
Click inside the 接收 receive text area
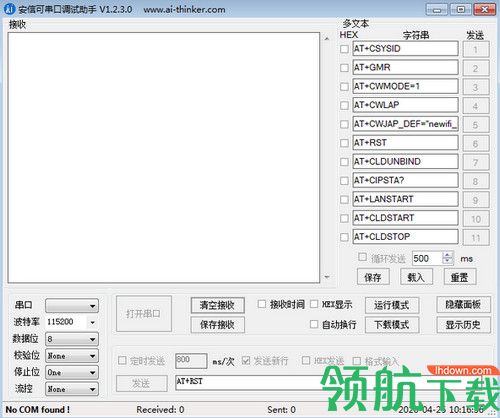point(164,158)
